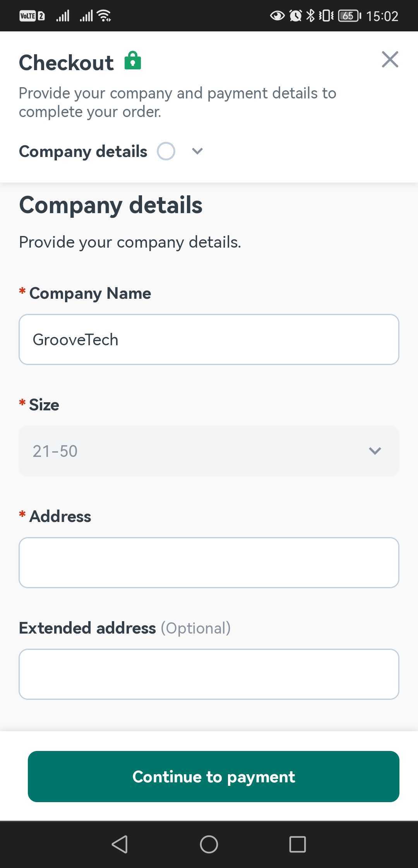Tap the Wi-Fi status icon
This screenshot has width=418, height=868.
pyautogui.click(x=104, y=16)
